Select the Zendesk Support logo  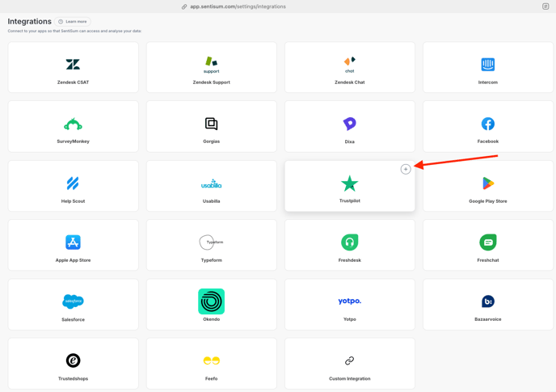212,65
